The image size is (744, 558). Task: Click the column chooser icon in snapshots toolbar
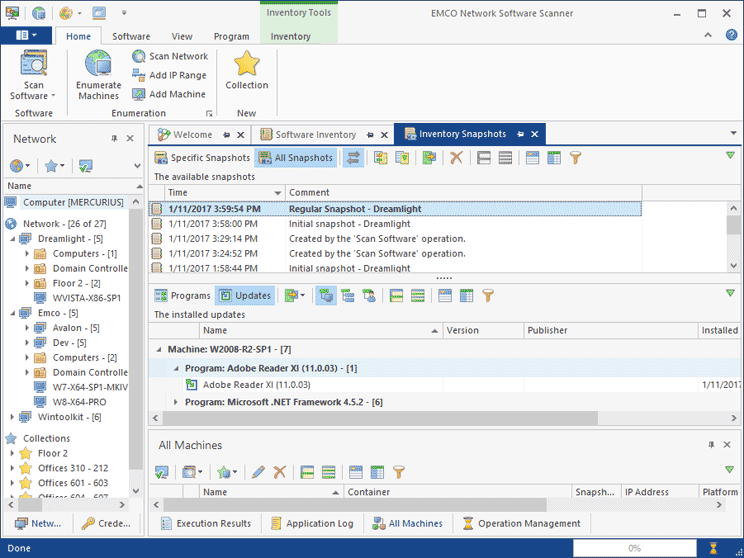tap(554, 158)
